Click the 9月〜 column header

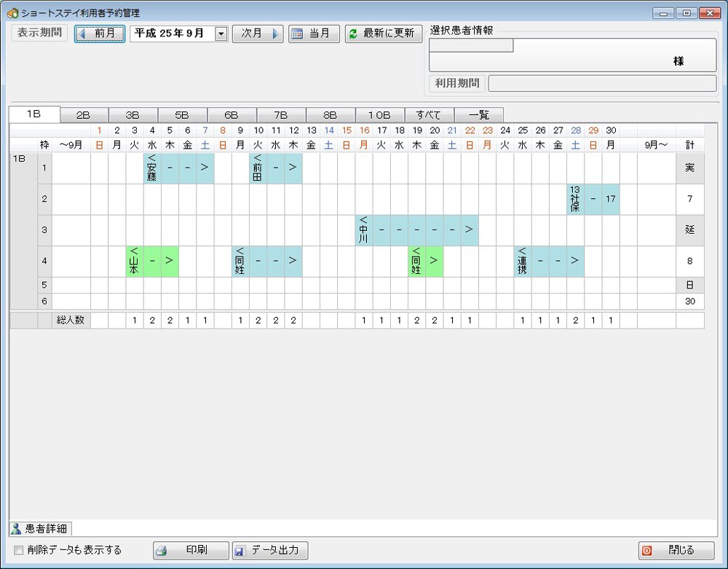coord(656,145)
